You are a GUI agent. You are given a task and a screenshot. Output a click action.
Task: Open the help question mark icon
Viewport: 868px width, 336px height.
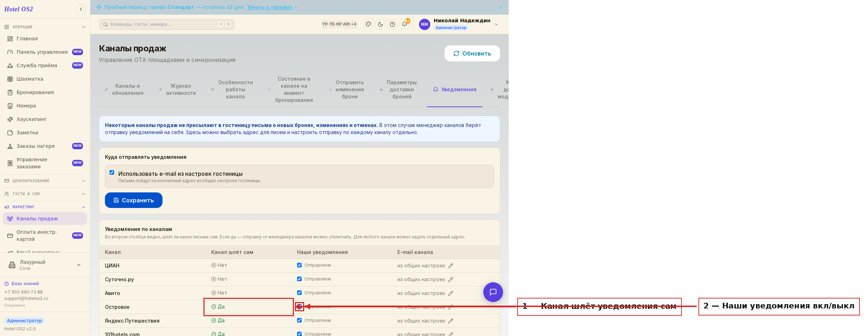(x=392, y=24)
